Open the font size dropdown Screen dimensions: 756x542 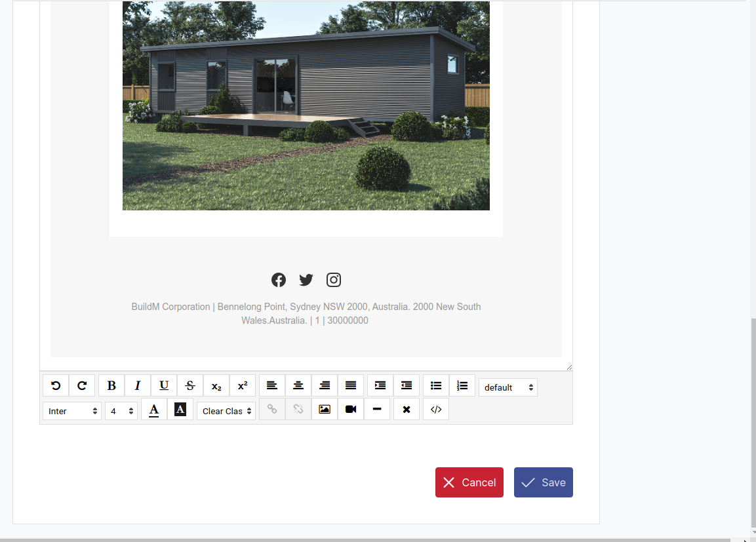[x=121, y=411]
